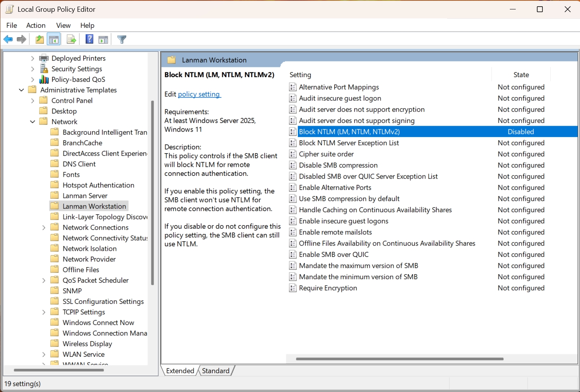The image size is (580, 392).
Task: Expand the QoS Packet Scheduler folder
Action: point(44,280)
